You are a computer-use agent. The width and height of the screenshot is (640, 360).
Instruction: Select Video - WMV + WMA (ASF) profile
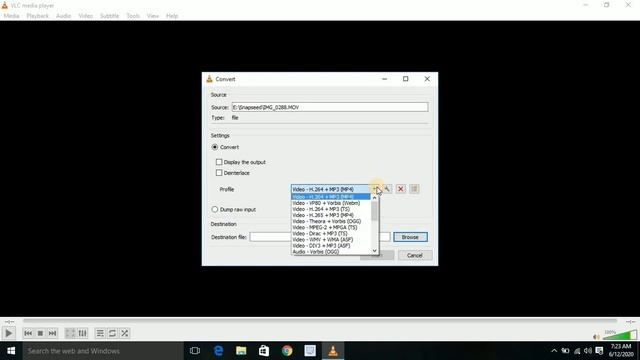(x=331, y=240)
